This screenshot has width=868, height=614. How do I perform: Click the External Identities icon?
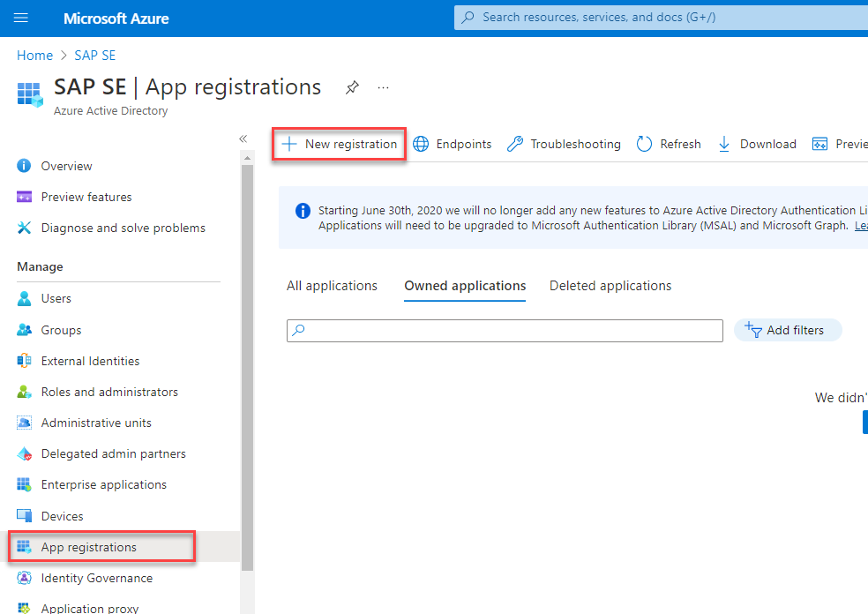[24, 361]
